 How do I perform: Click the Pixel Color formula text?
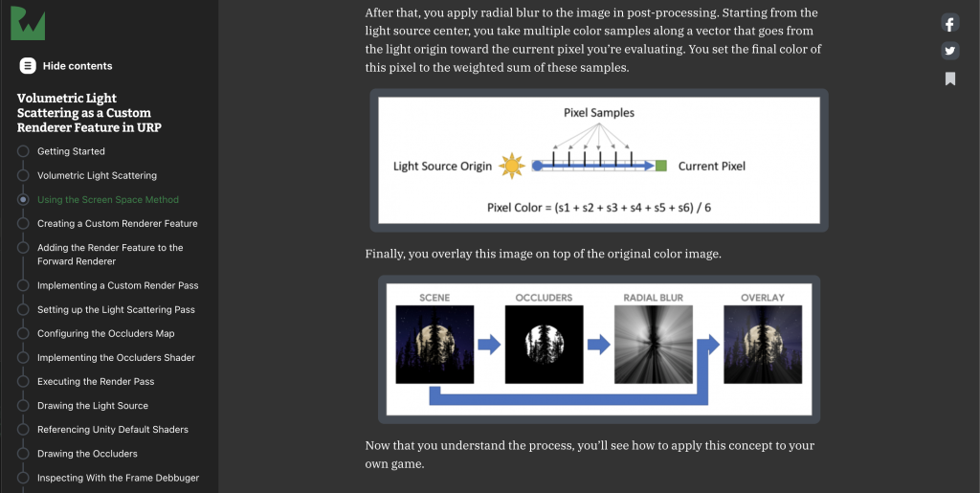pos(599,208)
